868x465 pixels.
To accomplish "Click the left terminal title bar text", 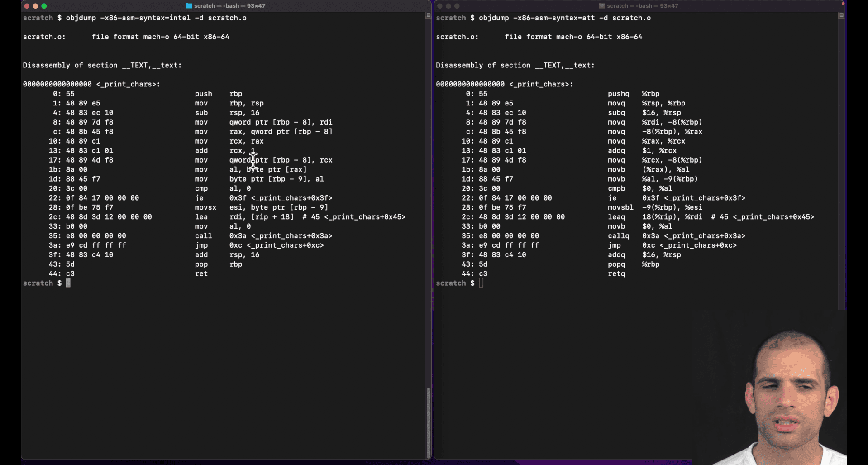I will [229, 6].
